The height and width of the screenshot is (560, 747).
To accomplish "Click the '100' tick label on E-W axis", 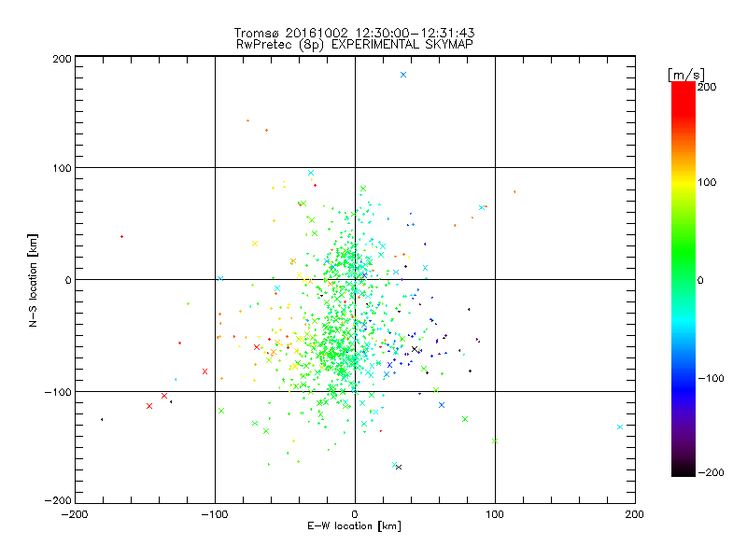I will coord(495,514).
